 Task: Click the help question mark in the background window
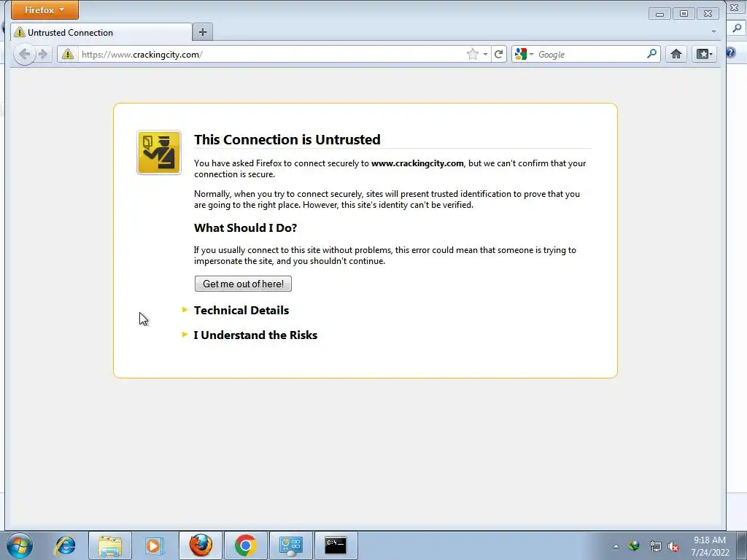[x=731, y=52]
